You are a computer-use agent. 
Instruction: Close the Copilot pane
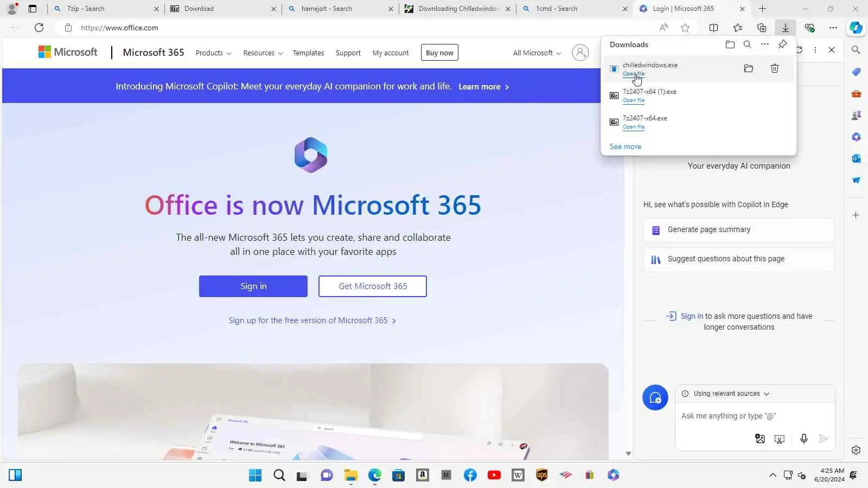pyautogui.click(x=832, y=50)
